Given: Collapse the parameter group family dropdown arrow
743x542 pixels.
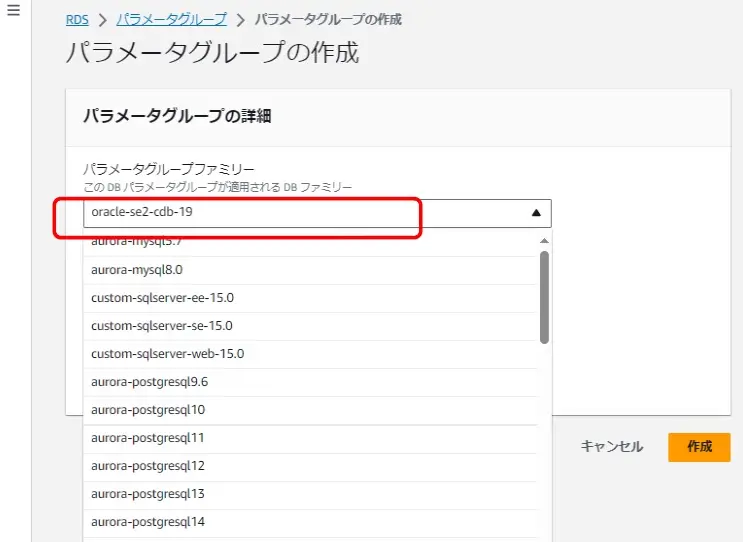Looking at the screenshot, I should tap(535, 213).
